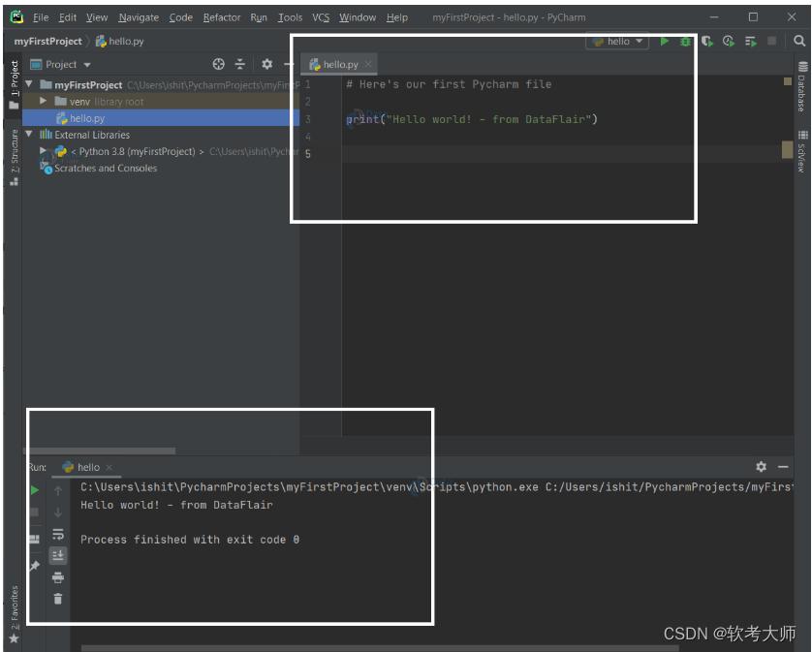Viewport: 812px width, 652px height.
Task: Clear run output with the trash icon
Action: click(x=58, y=599)
